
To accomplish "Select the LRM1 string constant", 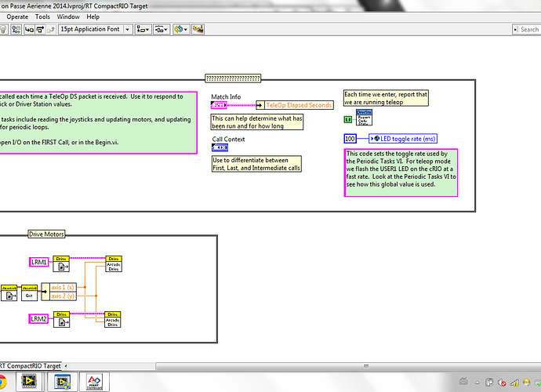I will (39, 262).
